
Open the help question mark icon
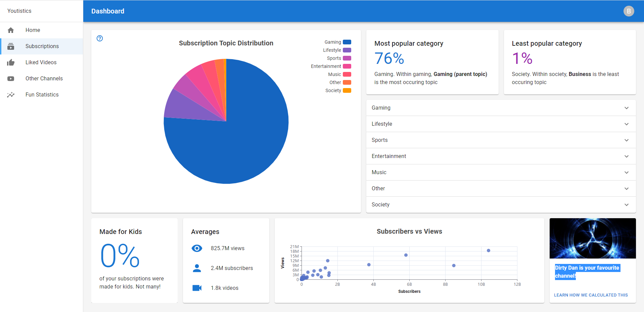(100, 38)
